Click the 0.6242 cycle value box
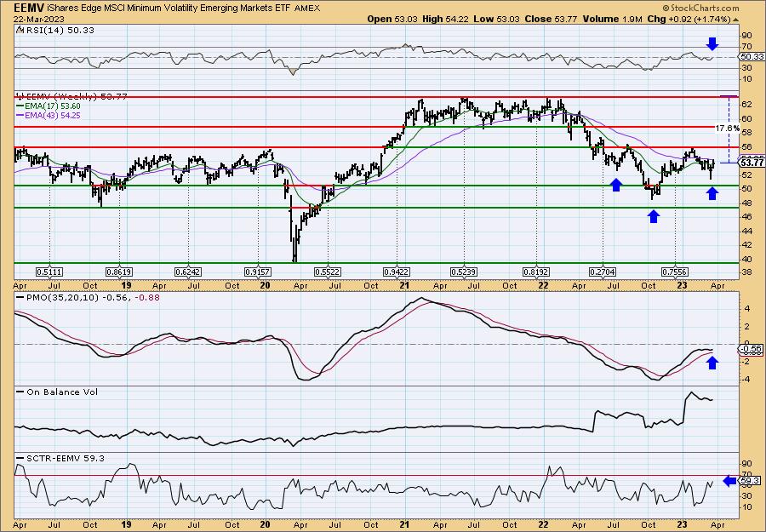Screen dimensions: 766x532 (189, 272)
